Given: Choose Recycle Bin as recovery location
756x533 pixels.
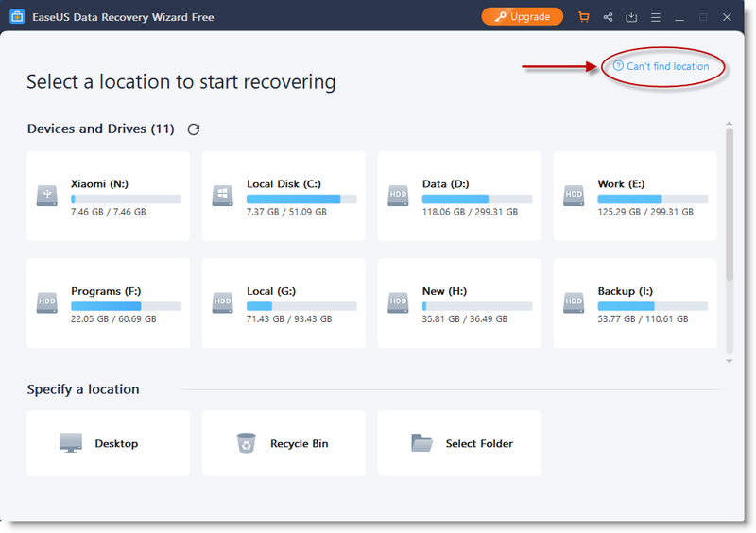Looking at the screenshot, I should coord(284,443).
